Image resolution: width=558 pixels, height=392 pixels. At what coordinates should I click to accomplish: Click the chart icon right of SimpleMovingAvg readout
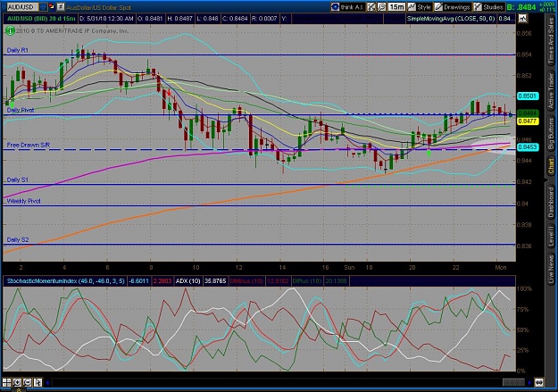coord(522,19)
